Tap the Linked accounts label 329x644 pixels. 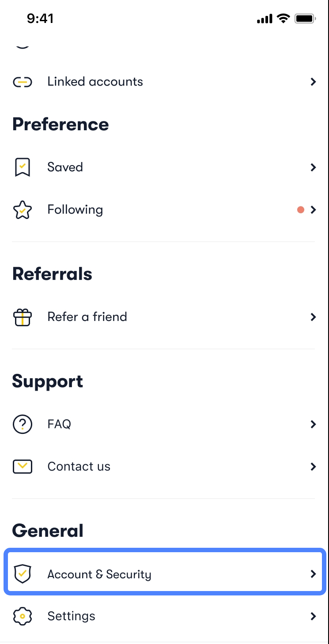(x=95, y=82)
